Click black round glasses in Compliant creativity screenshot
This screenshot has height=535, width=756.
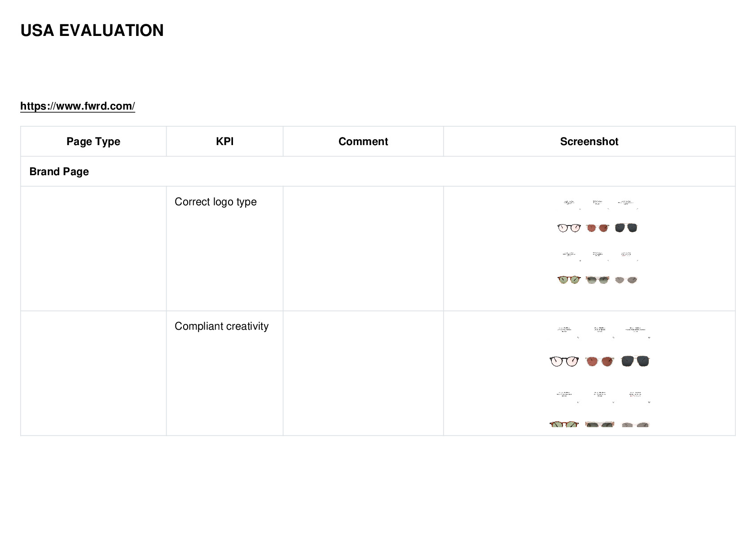pyautogui.click(x=564, y=361)
